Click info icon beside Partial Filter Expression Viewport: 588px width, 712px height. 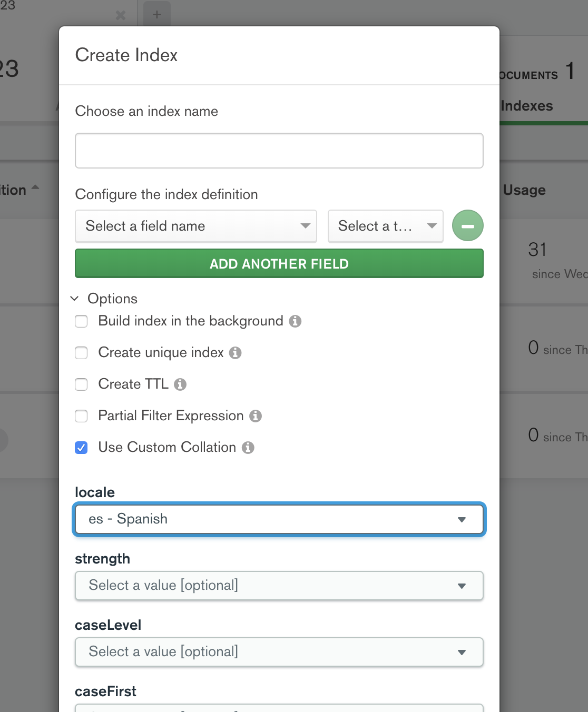[x=256, y=416]
